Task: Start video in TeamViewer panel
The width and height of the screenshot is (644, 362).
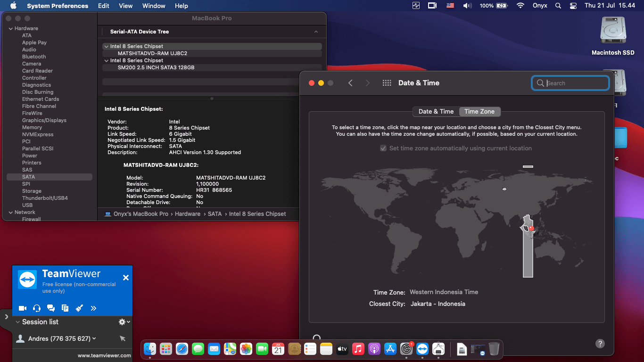Action: pyautogui.click(x=23, y=308)
